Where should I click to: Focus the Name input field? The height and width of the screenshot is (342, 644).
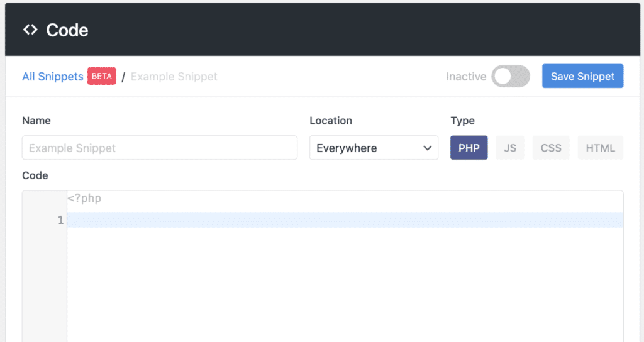(x=160, y=148)
